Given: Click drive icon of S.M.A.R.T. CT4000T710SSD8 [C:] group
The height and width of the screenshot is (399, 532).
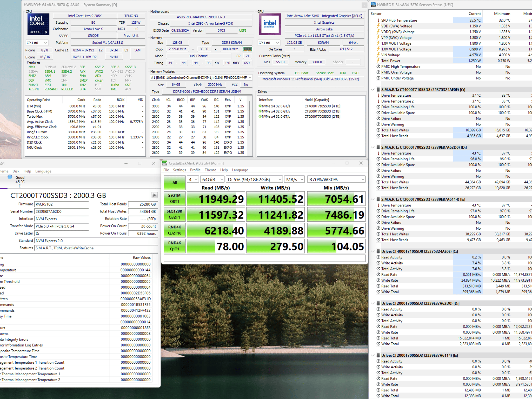Looking at the screenshot, I should (378, 89).
